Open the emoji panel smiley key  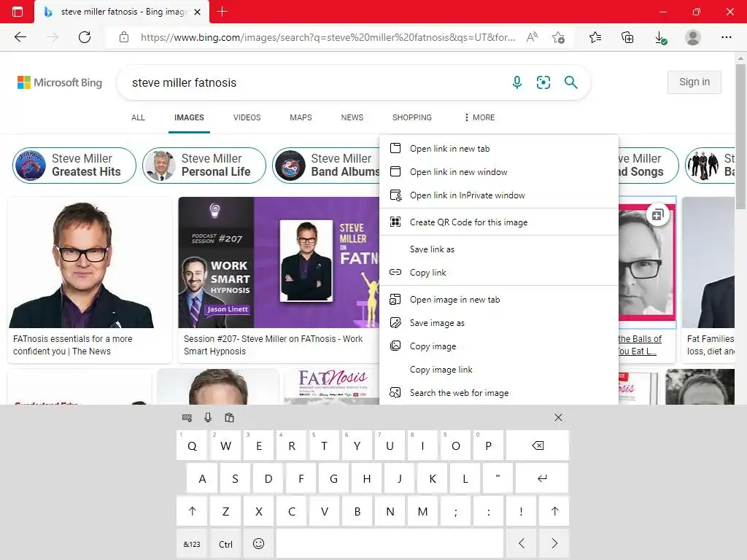pos(258,544)
